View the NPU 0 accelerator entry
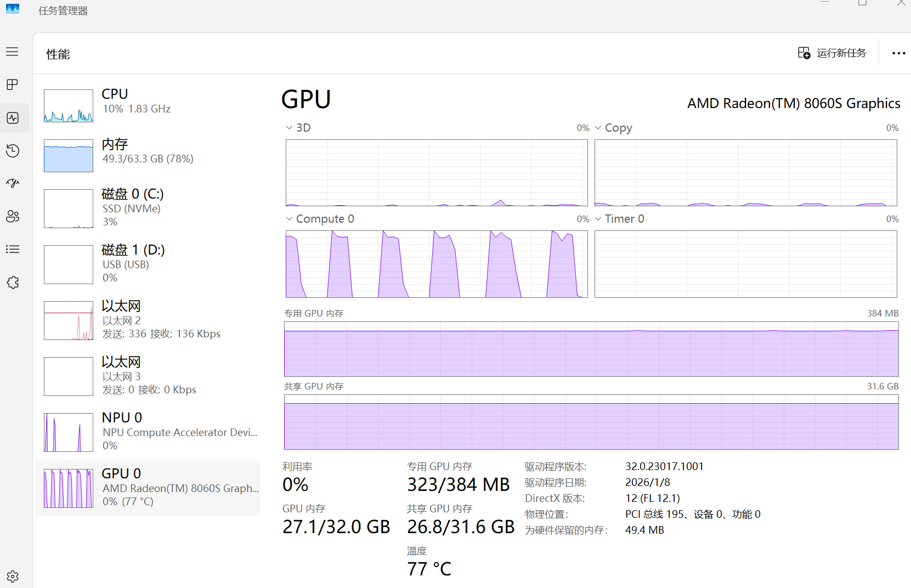Image resolution: width=911 pixels, height=588 pixels. pos(148,431)
